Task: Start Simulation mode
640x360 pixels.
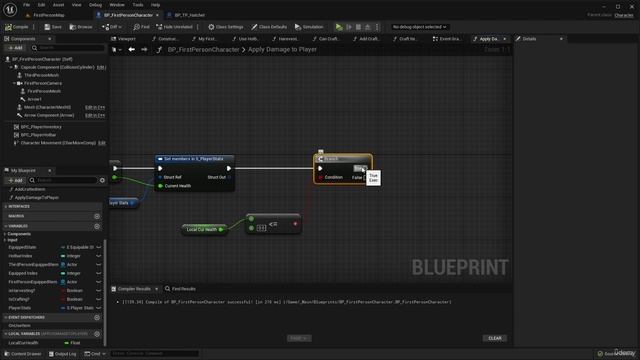Action: pos(309,27)
